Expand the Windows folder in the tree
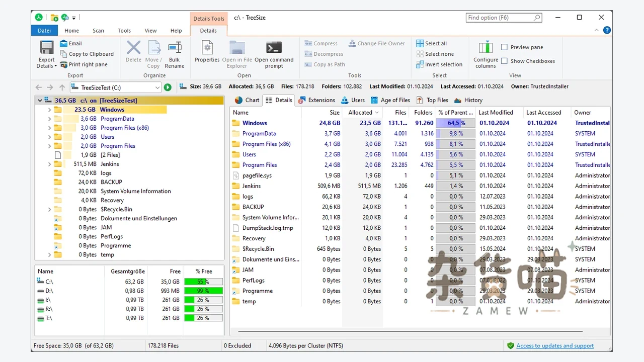Viewport: 644px width, 362px height. point(49,110)
